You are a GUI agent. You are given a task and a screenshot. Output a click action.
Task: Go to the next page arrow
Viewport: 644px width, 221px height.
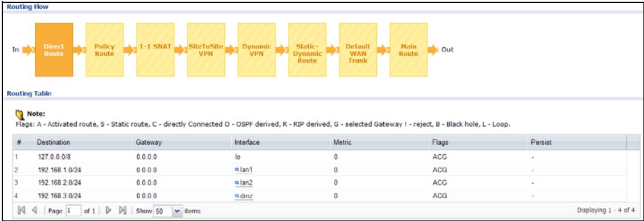coord(108,211)
